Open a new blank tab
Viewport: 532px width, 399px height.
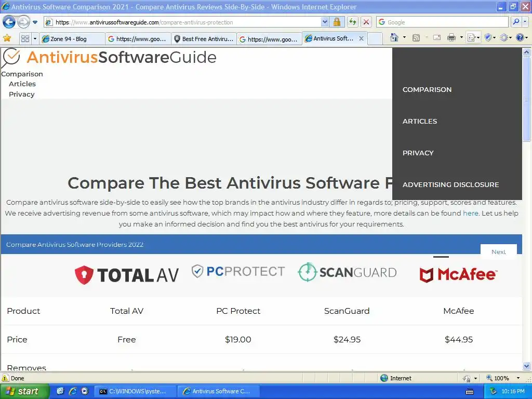(x=375, y=38)
